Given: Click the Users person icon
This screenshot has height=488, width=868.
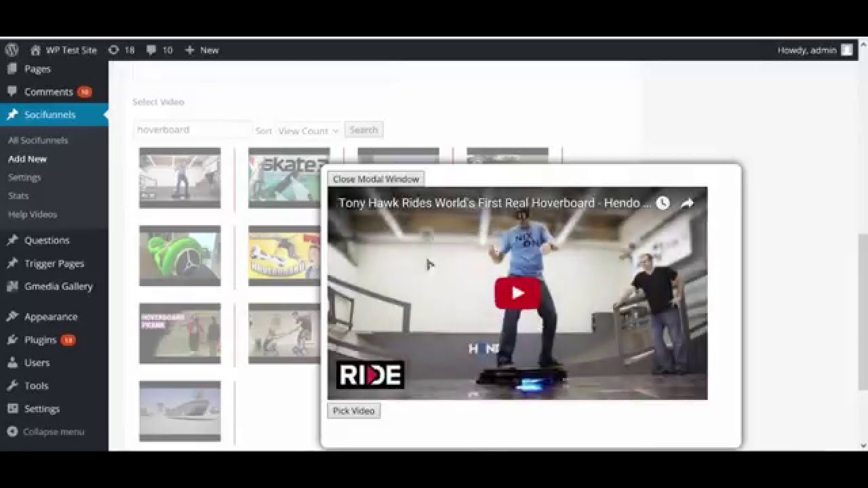Looking at the screenshot, I should [x=12, y=363].
